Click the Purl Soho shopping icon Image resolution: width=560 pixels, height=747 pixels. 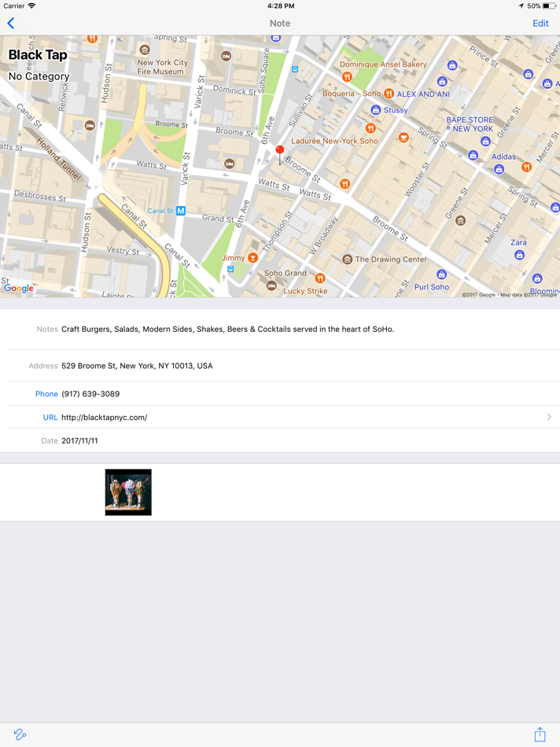pyautogui.click(x=442, y=274)
